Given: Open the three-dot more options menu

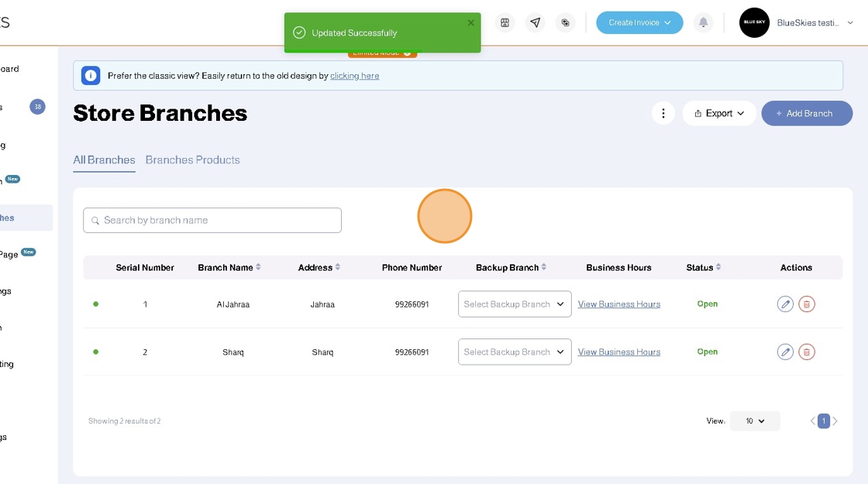Looking at the screenshot, I should point(663,113).
